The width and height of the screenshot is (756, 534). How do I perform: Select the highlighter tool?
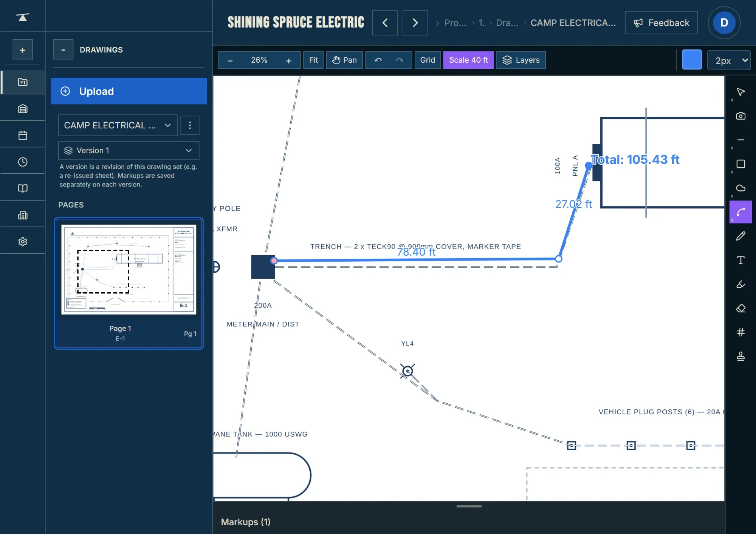click(741, 284)
